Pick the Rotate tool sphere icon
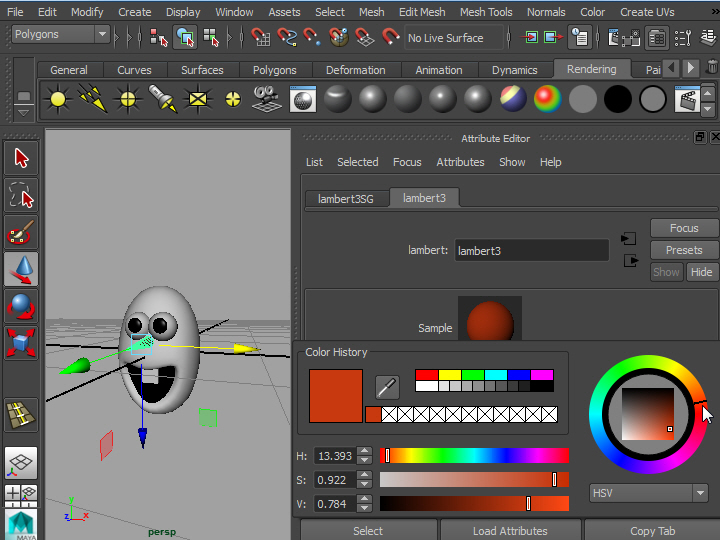Image resolution: width=720 pixels, height=540 pixels. [x=21, y=306]
